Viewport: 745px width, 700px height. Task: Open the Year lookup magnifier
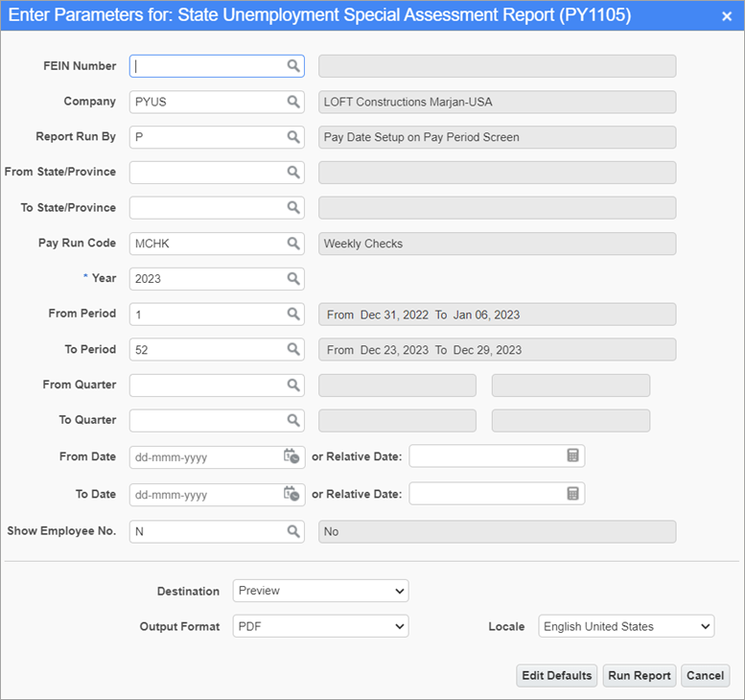pos(293,278)
